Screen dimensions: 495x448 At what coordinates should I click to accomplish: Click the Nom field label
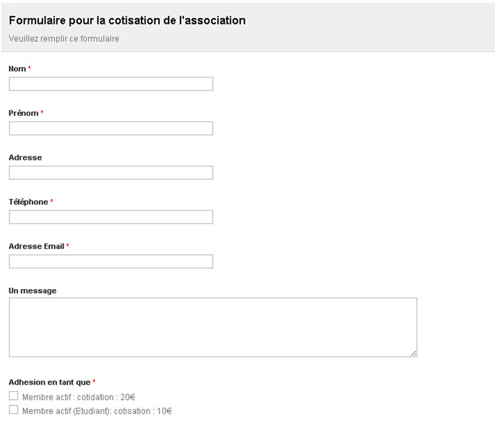coord(17,68)
